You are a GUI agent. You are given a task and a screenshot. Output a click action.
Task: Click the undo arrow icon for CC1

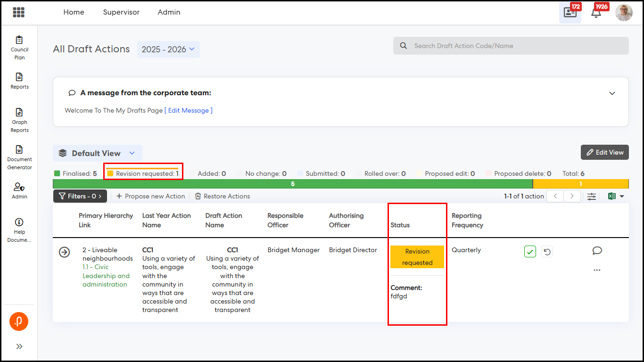pyautogui.click(x=547, y=252)
